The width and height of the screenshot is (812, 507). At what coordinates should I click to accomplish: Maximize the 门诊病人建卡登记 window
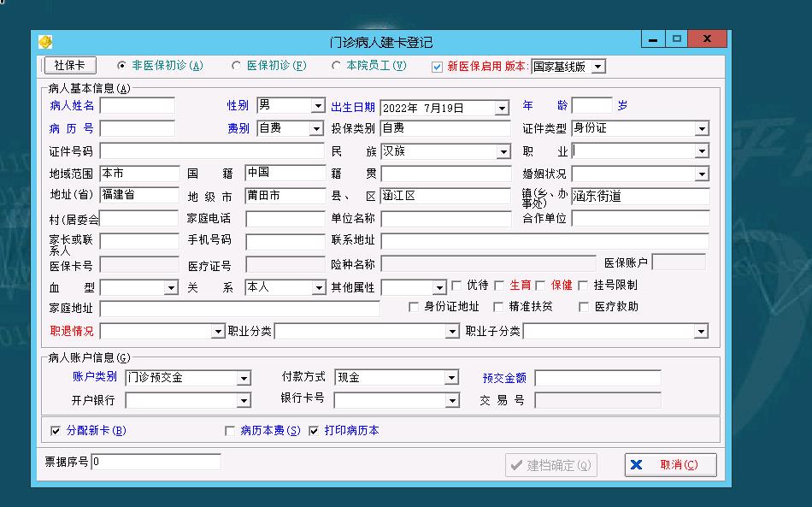click(x=676, y=38)
